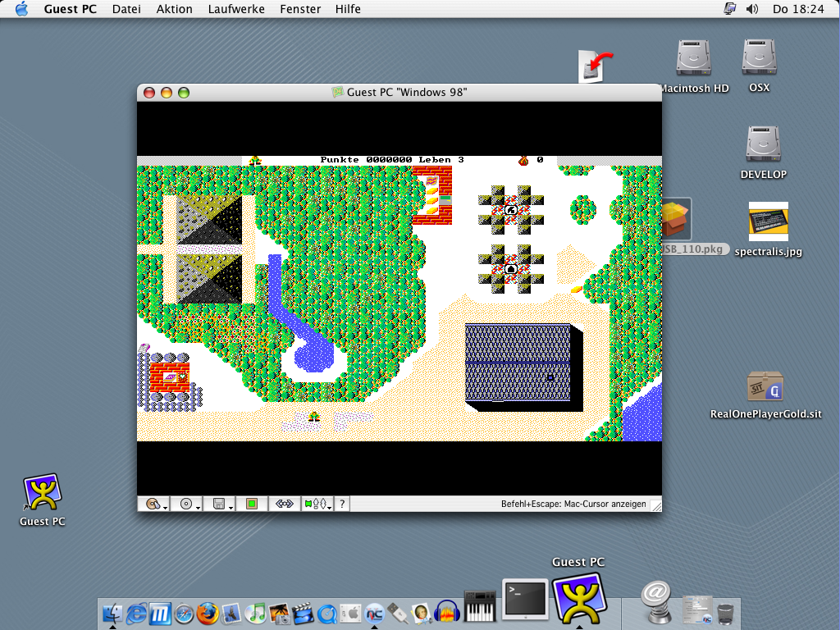Click the game character on the sand path

click(x=314, y=416)
